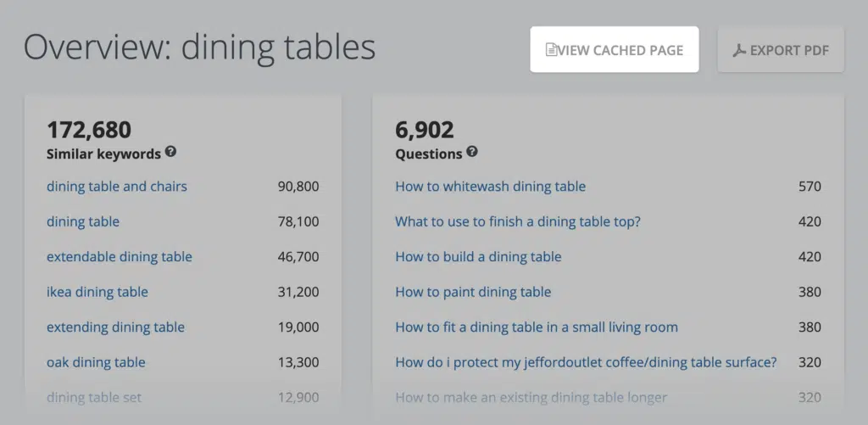Open 'How to make an existing dining table longer'
This screenshot has height=425, width=868.
coord(531,397)
